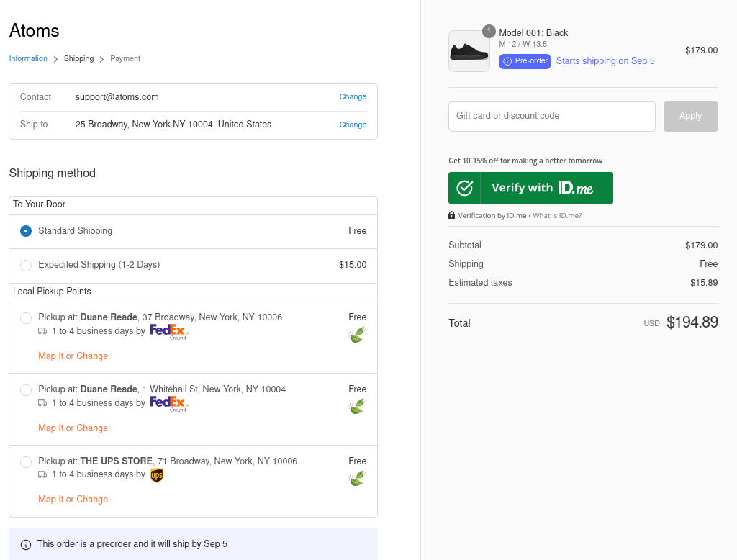
Task: Click the checkmark icon on ID.me button
Action: click(x=465, y=188)
